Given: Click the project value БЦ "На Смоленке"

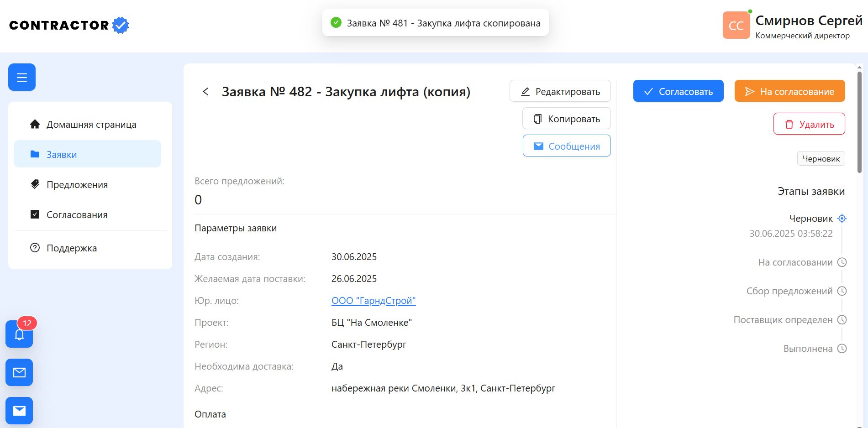Looking at the screenshot, I should tap(372, 323).
